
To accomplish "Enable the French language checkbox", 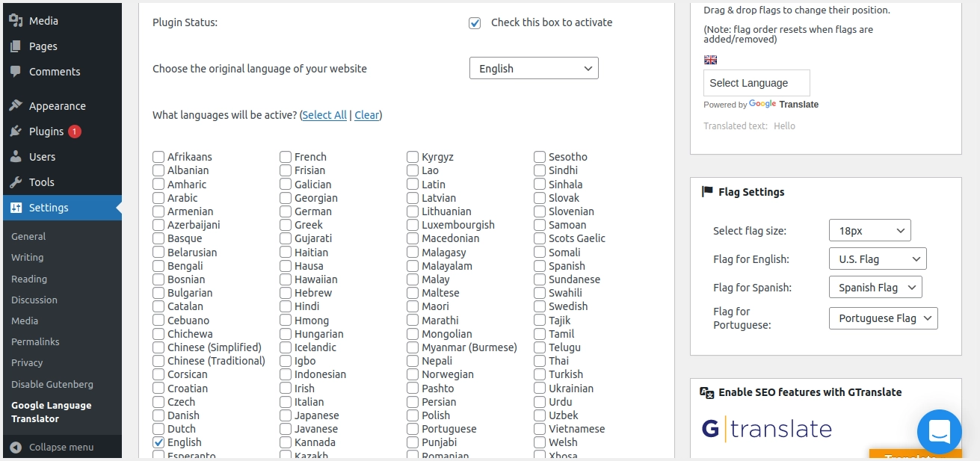I will point(286,157).
